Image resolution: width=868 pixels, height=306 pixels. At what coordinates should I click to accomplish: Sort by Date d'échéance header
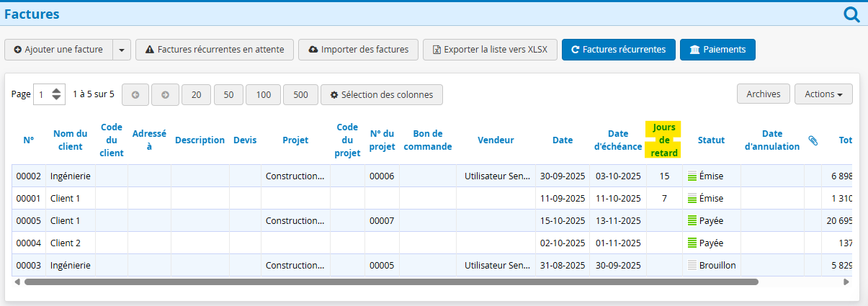pos(618,140)
